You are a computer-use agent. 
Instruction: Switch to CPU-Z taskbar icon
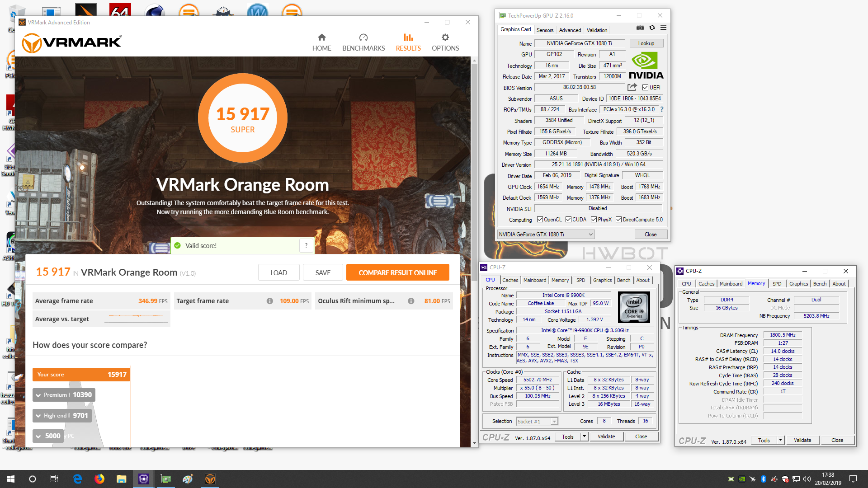pyautogui.click(x=144, y=479)
